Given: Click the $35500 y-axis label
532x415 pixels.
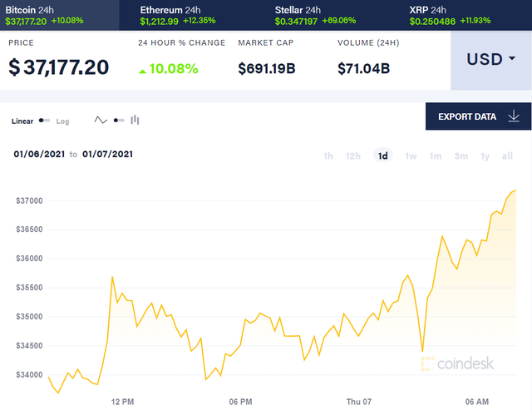Looking at the screenshot, I should (30, 288).
